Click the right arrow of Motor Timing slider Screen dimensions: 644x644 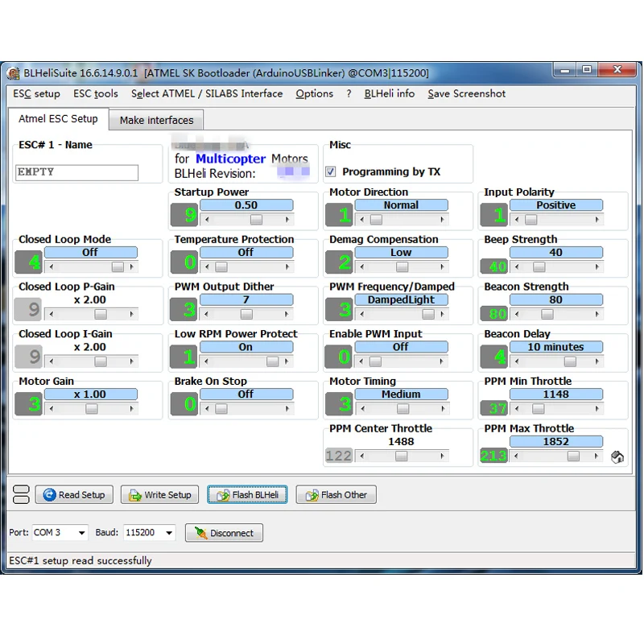click(442, 409)
